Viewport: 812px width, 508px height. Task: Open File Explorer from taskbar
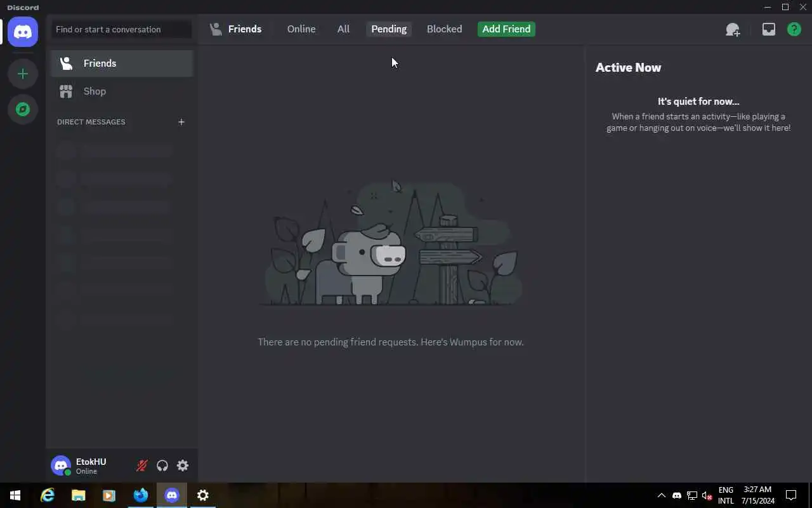click(78, 495)
